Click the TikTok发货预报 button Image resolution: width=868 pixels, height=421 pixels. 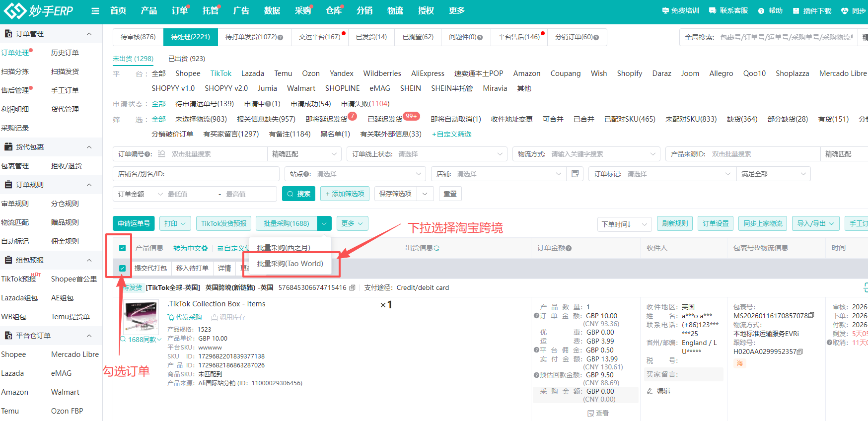click(224, 224)
